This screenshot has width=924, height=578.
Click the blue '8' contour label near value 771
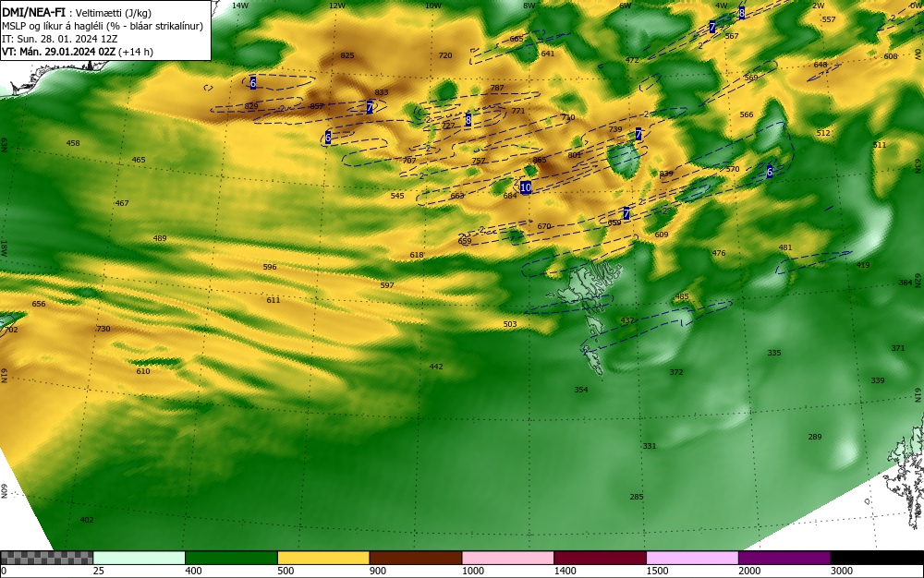468,119
